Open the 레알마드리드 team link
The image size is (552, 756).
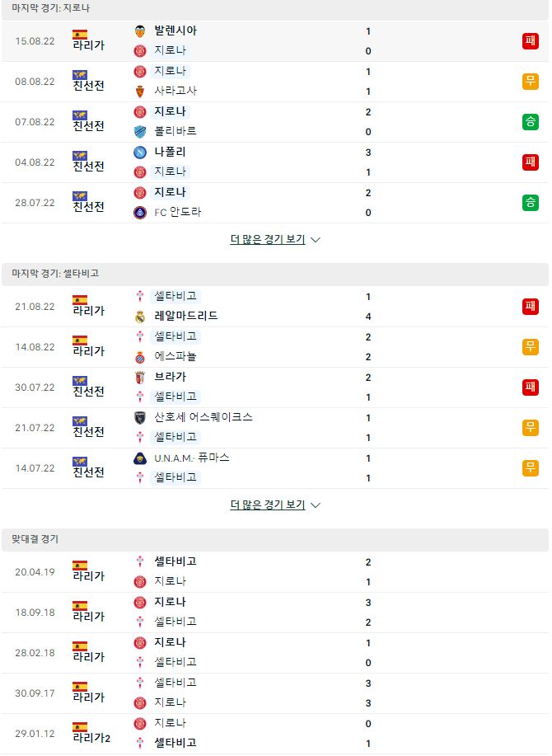[x=186, y=316]
